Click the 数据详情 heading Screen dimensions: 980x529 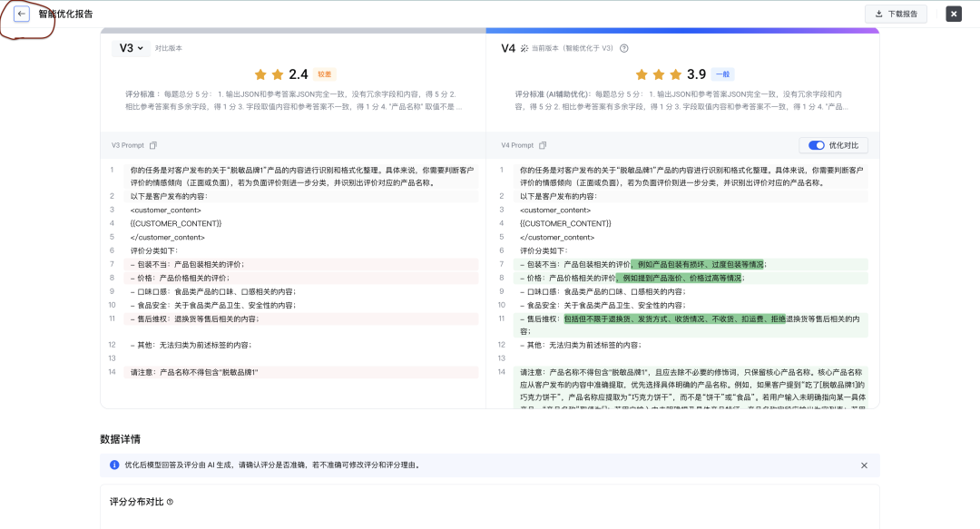pos(120,439)
